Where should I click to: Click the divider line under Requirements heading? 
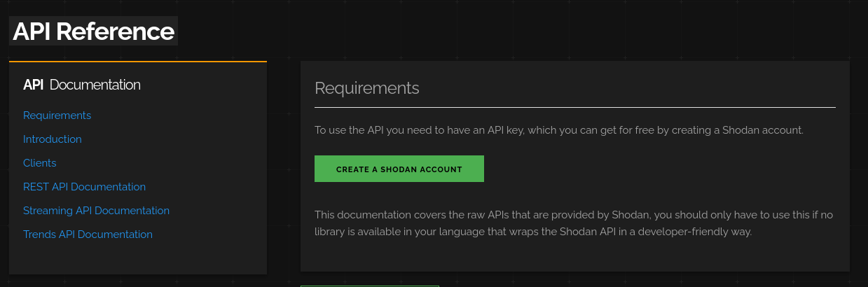pos(574,107)
